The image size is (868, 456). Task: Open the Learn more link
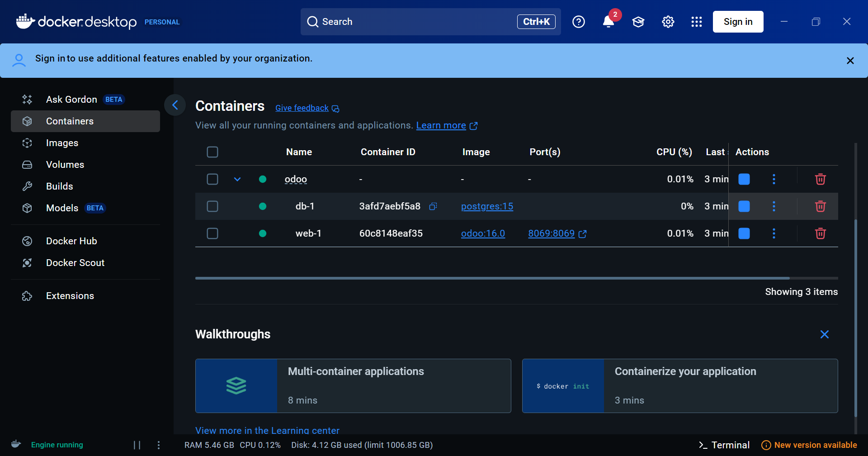[441, 125]
